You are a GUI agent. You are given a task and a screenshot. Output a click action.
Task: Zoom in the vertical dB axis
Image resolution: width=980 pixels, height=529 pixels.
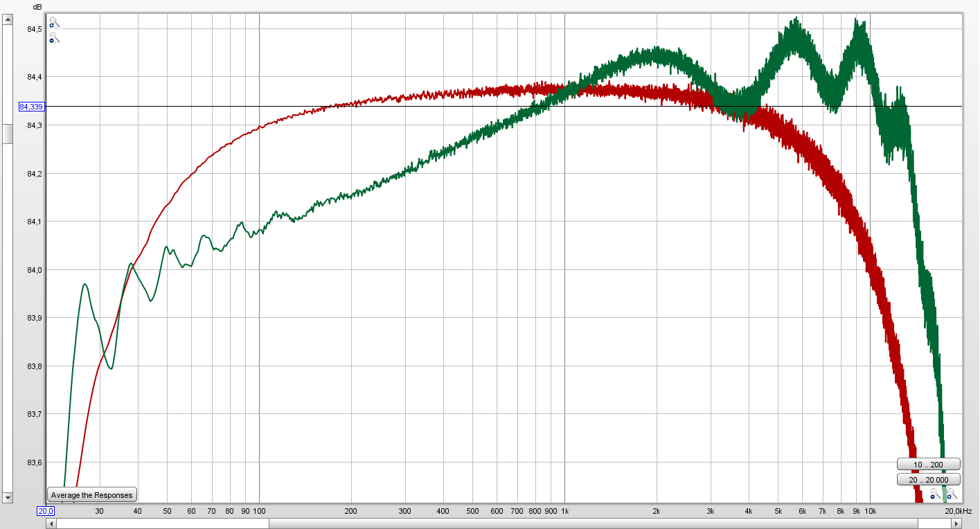54,22
